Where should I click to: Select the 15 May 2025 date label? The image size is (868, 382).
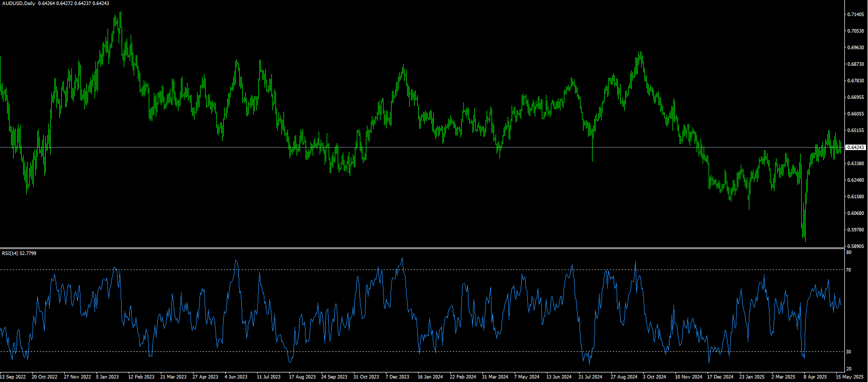[849, 377]
